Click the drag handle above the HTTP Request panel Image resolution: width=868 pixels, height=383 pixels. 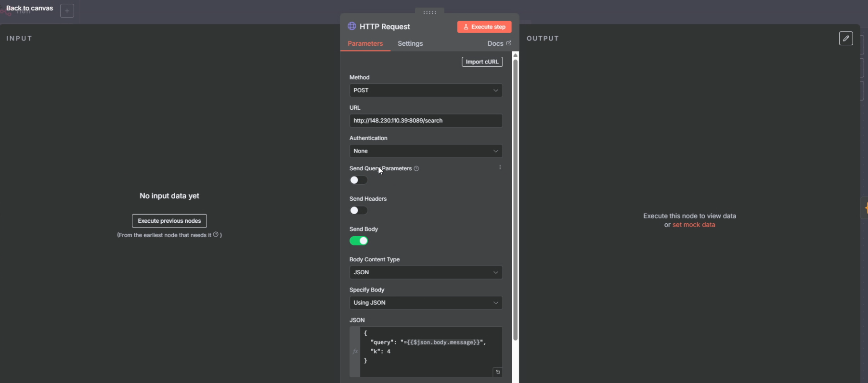tap(429, 13)
